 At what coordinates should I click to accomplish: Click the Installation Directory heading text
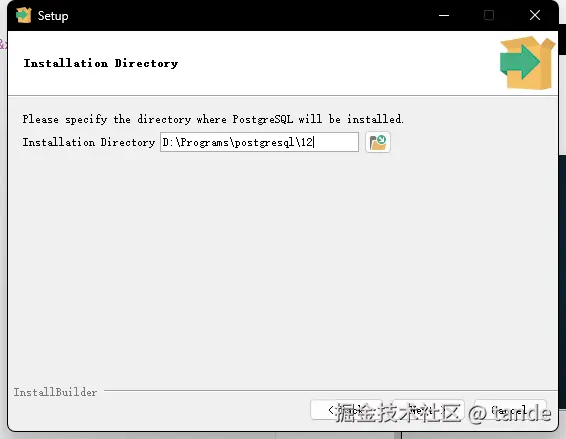101,63
